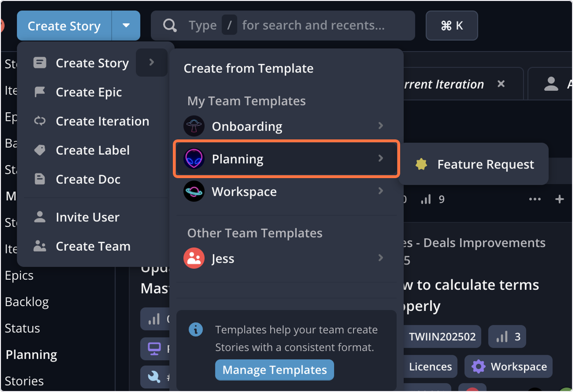Open Workspace team templates

tap(286, 191)
